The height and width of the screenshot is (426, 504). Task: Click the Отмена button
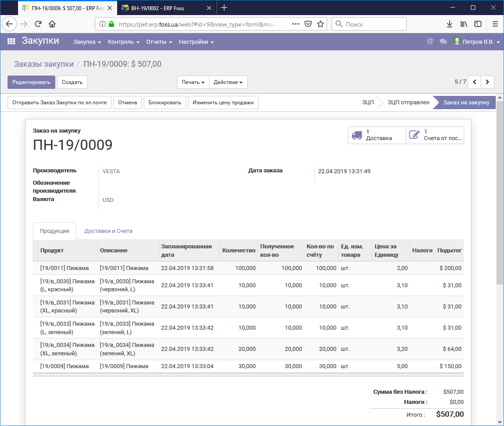coord(127,103)
